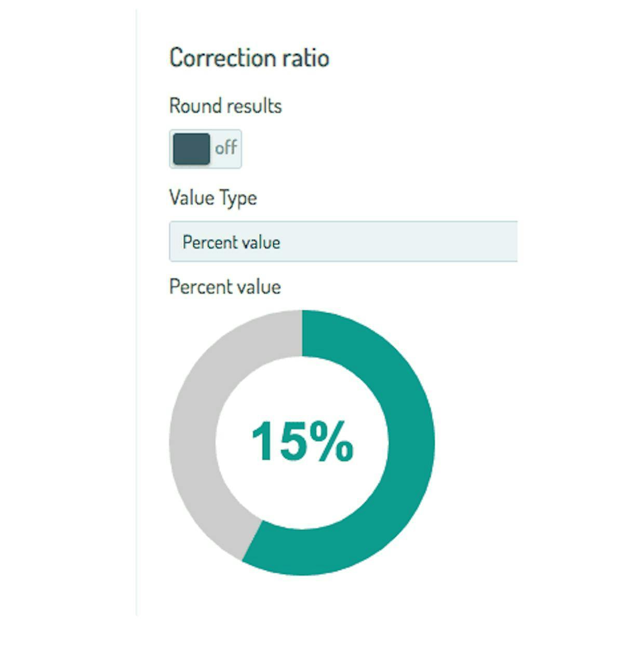Click the dark knob of the Round results toggle
644x653 pixels.
pos(191,149)
